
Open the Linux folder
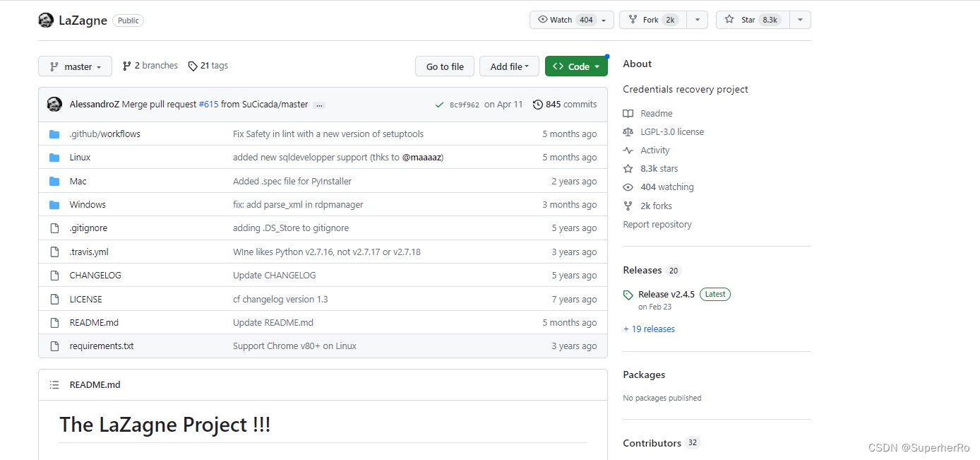[80, 158]
